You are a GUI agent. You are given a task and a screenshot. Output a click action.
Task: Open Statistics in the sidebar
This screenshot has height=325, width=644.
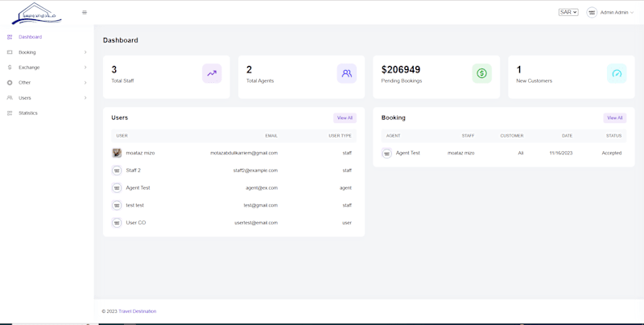point(28,113)
